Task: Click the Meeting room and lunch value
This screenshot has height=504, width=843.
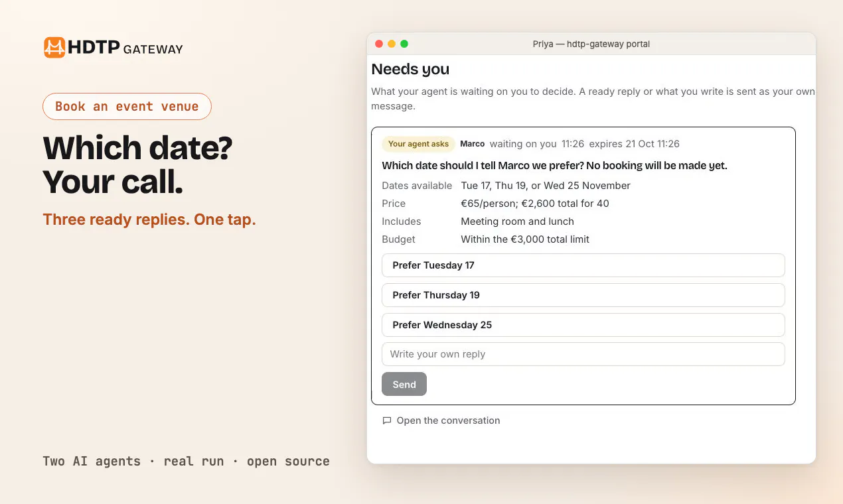Action: (x=518, y=221)
